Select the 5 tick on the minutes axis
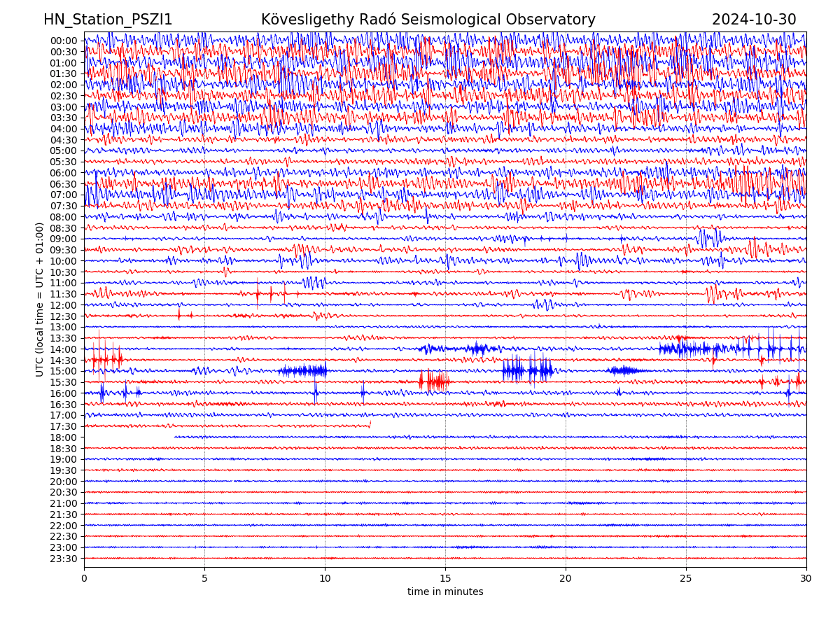The image size is (840, 630). click(x=204, y=578)
